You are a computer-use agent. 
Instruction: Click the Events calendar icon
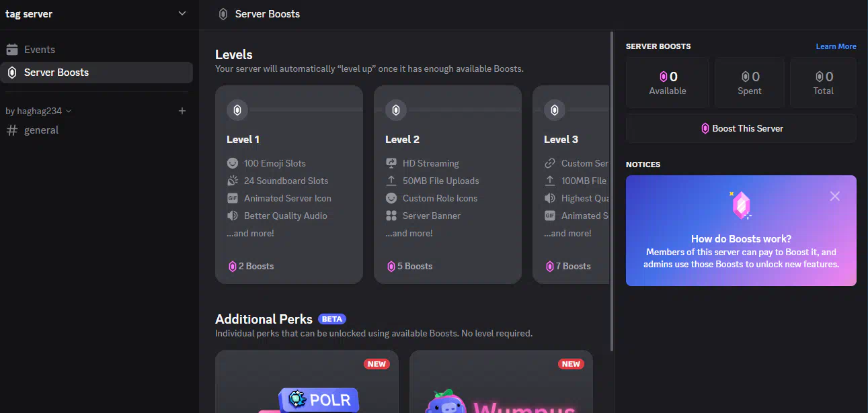pos(11,50)
